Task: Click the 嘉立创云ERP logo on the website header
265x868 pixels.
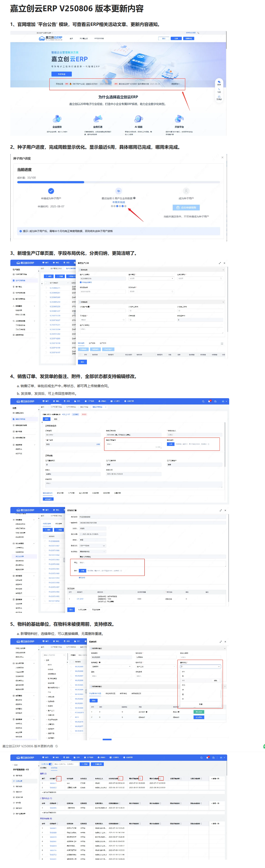Action: pos(50,38)
